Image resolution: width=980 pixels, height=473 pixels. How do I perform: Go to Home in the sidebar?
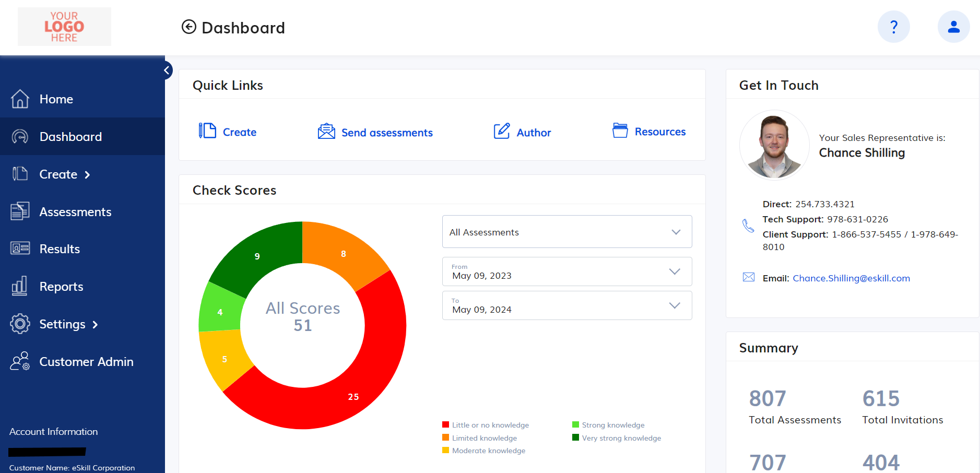point(56,99)
